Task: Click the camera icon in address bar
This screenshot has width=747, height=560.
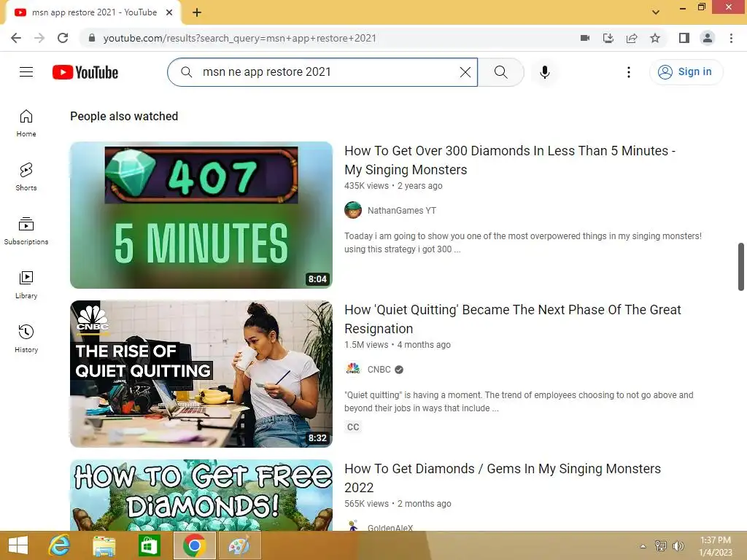Action: tap(585, 38)
